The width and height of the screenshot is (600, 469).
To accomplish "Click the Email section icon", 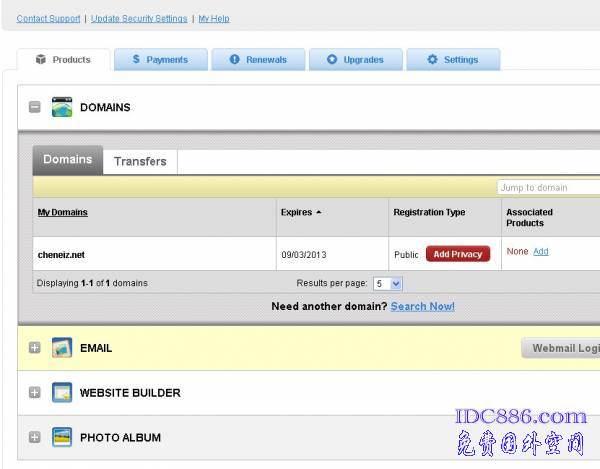I will [62, 348].
